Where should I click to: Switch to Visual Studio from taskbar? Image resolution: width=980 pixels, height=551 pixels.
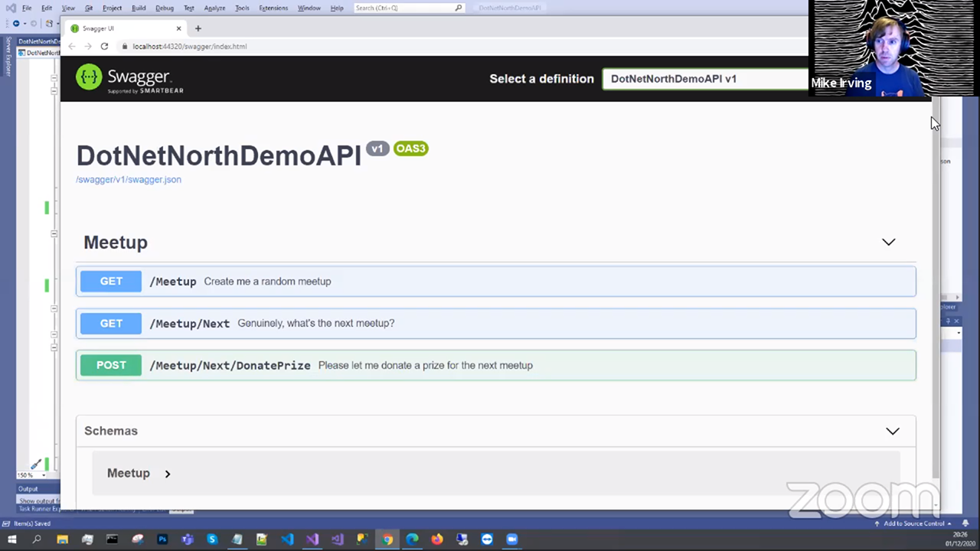click(x=312, y=540)
